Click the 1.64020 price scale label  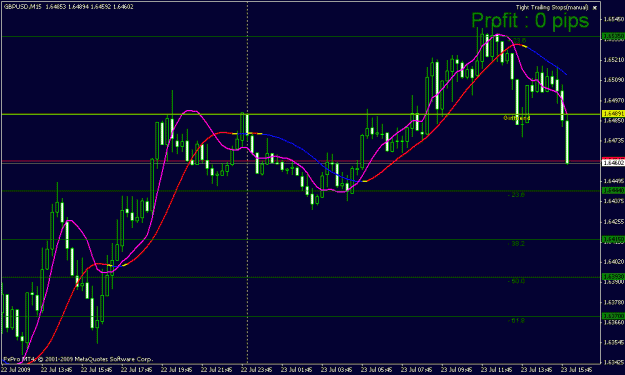[x=614, y=261]
